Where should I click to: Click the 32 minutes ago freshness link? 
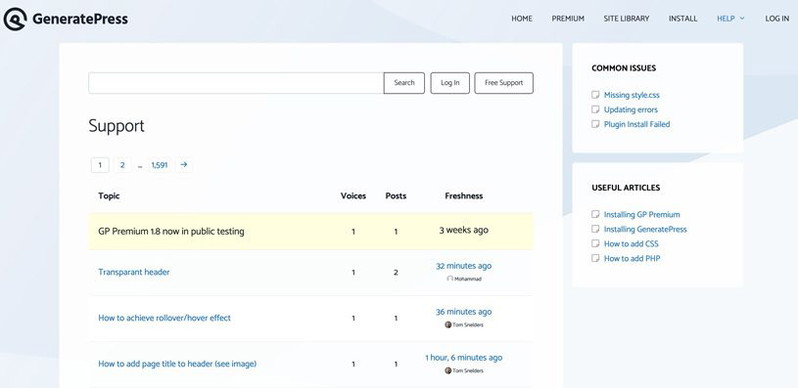(464, 266)
